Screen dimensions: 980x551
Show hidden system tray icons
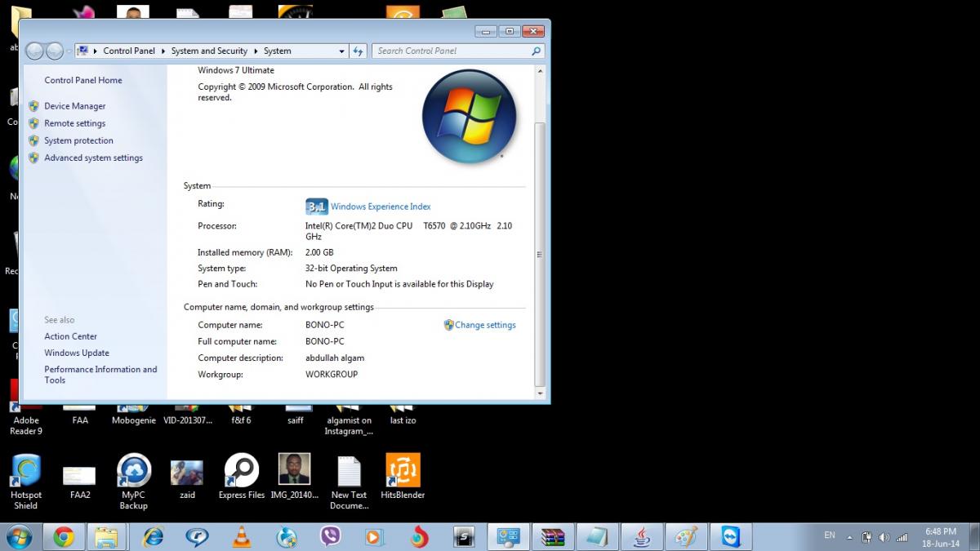pos(850,537)
